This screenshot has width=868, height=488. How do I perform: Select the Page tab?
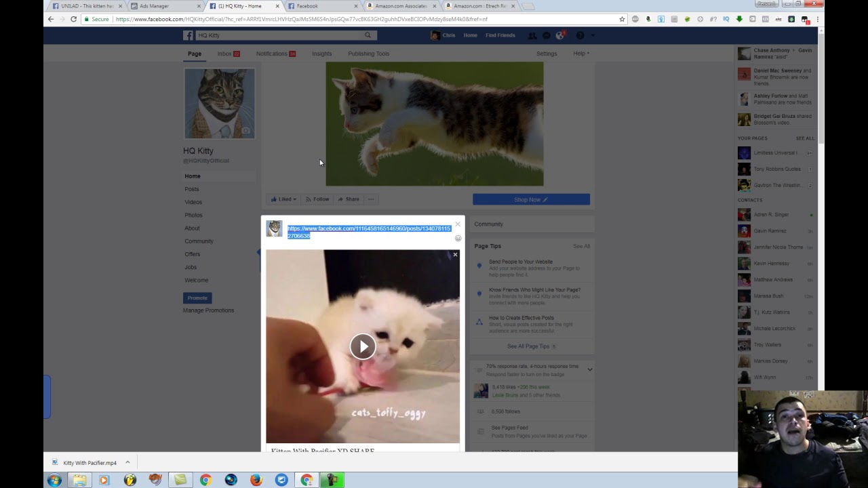pyautogui.click(x=195, y=54)
